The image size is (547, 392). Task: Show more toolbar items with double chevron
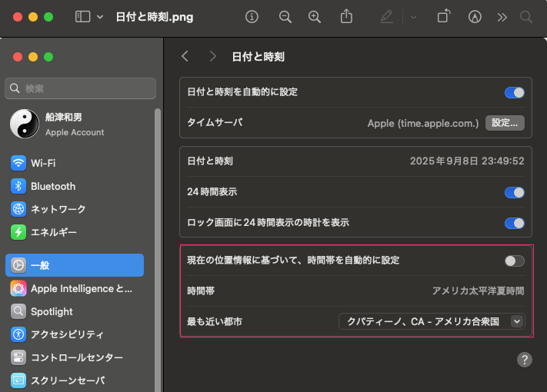click(502, 17)
